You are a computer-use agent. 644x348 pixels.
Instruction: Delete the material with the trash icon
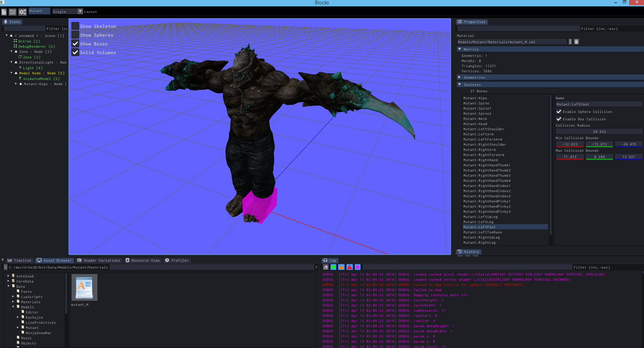576,42
